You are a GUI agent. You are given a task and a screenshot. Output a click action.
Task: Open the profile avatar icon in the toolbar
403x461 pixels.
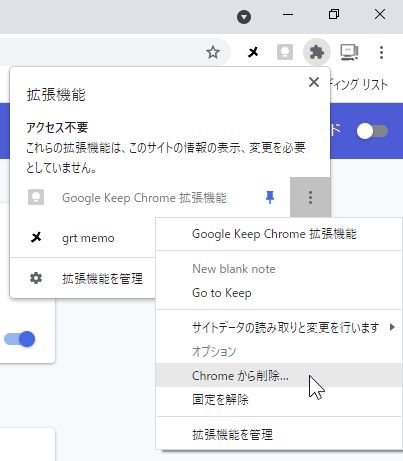click(349, 52)
